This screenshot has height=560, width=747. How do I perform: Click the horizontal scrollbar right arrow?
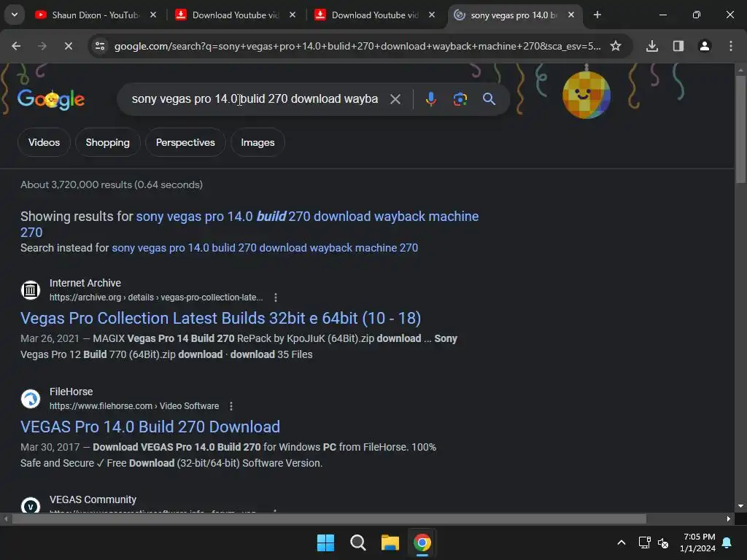tap(729, 519)
